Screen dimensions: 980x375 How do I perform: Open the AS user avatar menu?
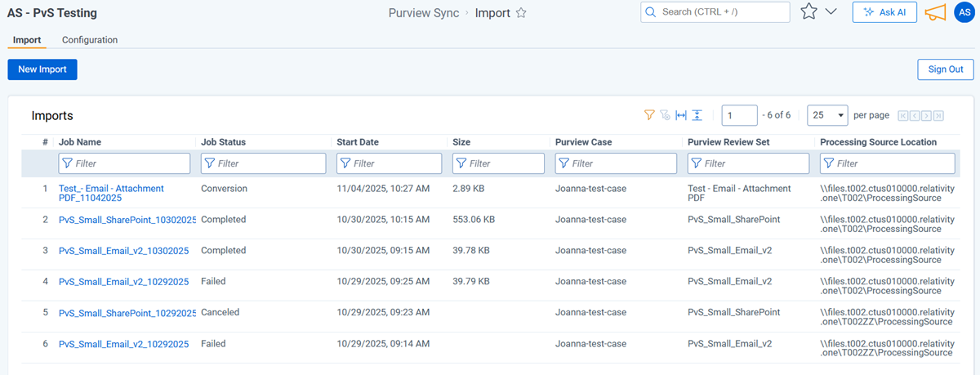click(x=963, y=12)
